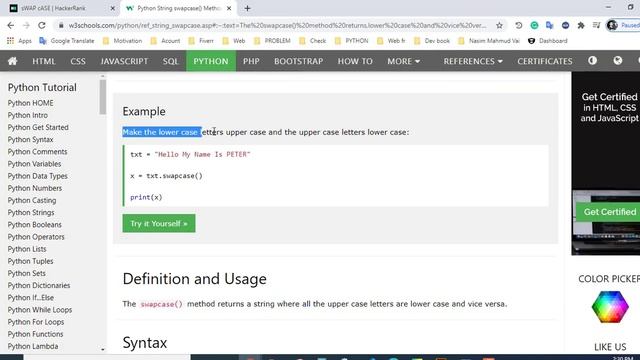Open the PROBLEM bookmark folder

coord(272,41)
